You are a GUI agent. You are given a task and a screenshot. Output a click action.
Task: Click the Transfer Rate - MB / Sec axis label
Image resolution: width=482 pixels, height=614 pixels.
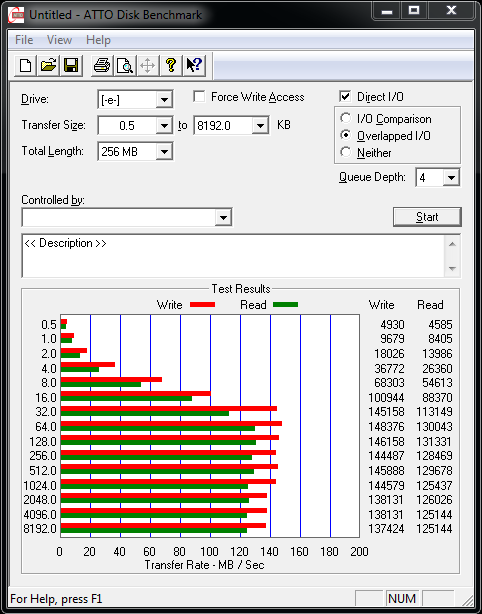(205, 565)
